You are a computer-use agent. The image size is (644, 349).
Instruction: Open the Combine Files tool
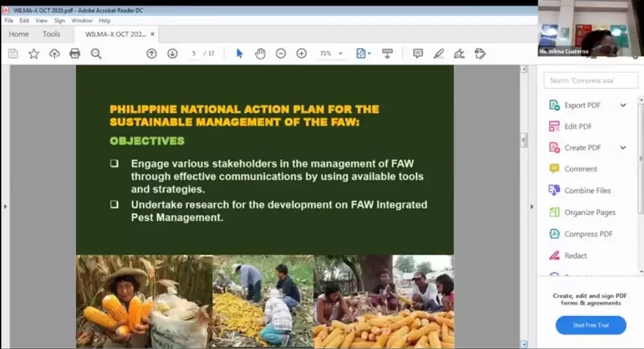click(x=587, y=191)
